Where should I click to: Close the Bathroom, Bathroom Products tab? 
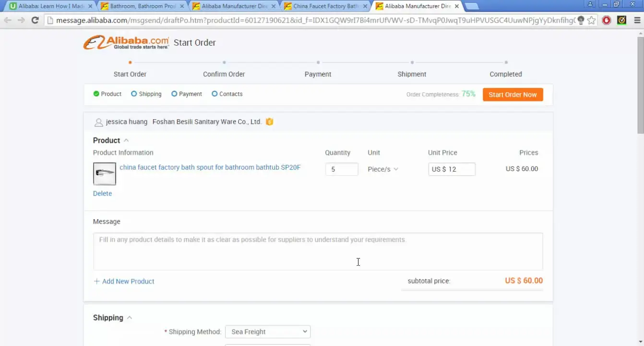182,6
